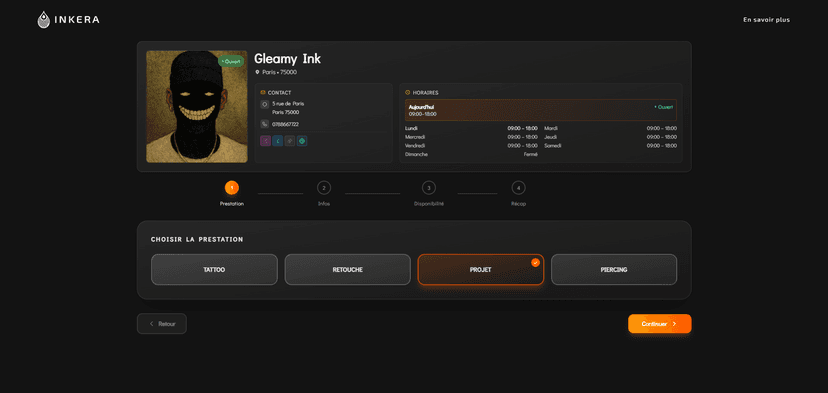Click the Gleamy Ink title
This screenshot has height=393, width=828.
coord(287,59)
